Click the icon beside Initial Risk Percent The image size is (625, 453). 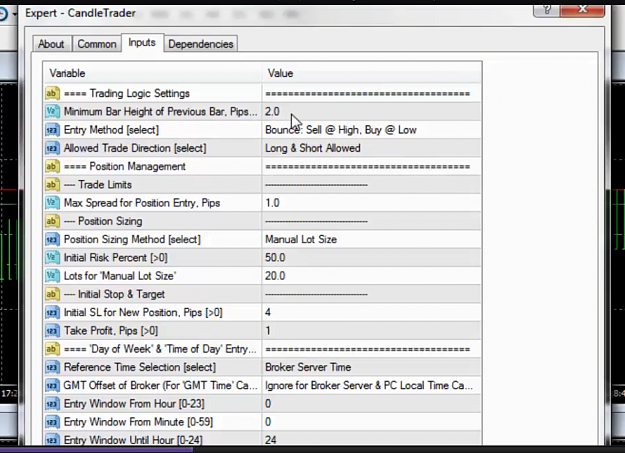pyautogui.click(x=52, y=258)
